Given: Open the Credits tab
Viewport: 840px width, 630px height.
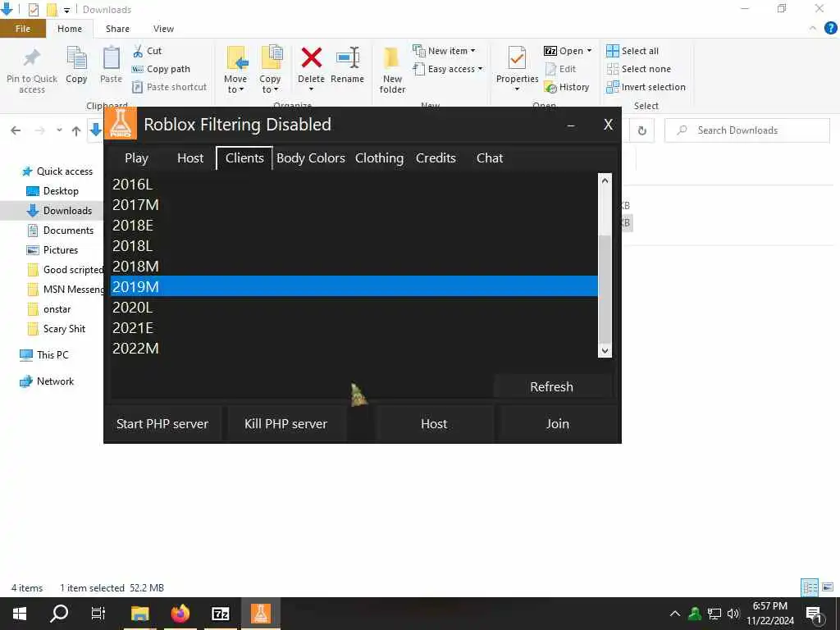Looking at the screenshot, I should tap(436, 158).
